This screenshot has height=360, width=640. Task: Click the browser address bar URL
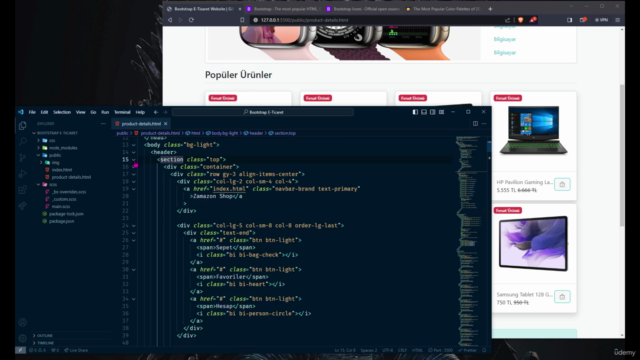(x=304, y=20)
